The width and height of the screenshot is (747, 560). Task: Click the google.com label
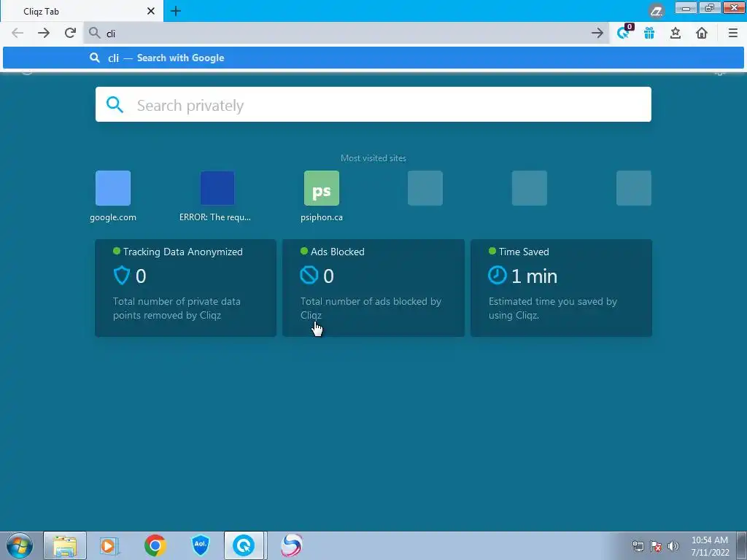pos(113,217)
